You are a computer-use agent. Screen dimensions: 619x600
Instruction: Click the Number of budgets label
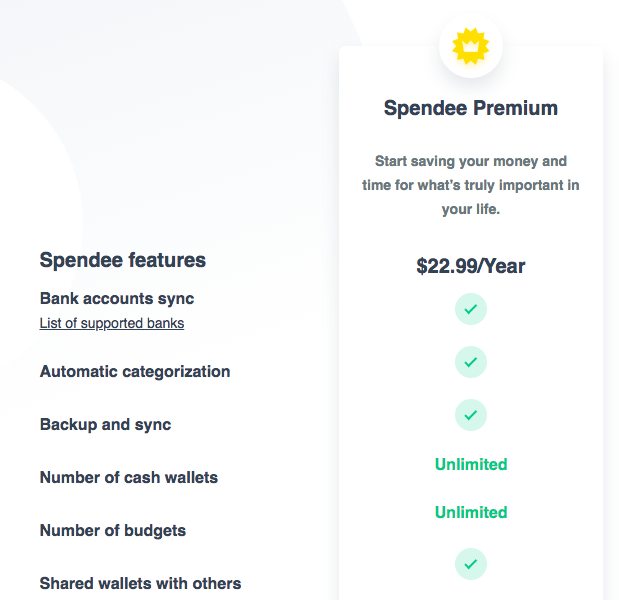(113, 530)
